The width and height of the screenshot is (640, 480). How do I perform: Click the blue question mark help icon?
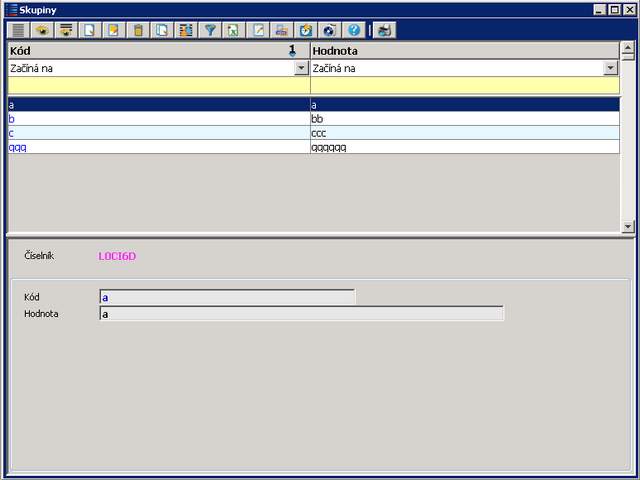(353, 30)
